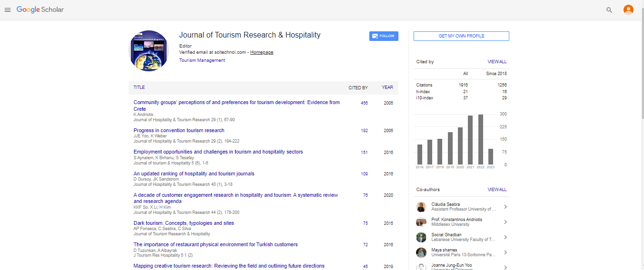The height and width of the screenshot is (270, 644).
Task: Expand Socrat Ghadban co-author chevron
Action: (505, 237)
